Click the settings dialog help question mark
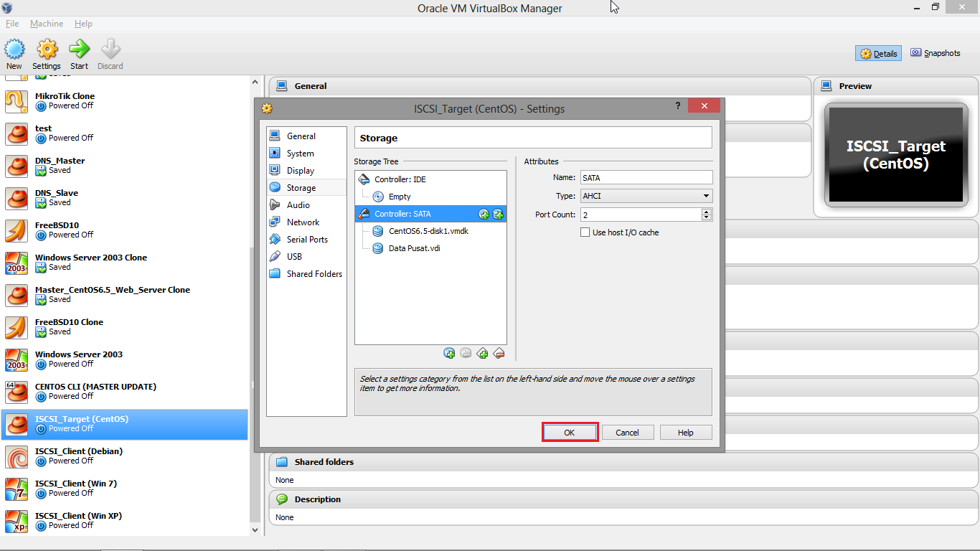Screen dimensions: 980x551 678,105
